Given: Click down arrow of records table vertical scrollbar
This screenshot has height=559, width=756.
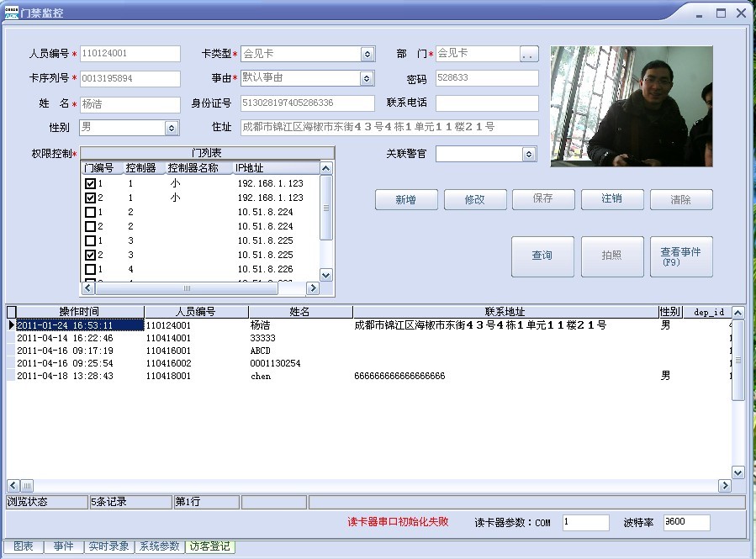Looking at the screenshot, I should [x=737, y=472].
